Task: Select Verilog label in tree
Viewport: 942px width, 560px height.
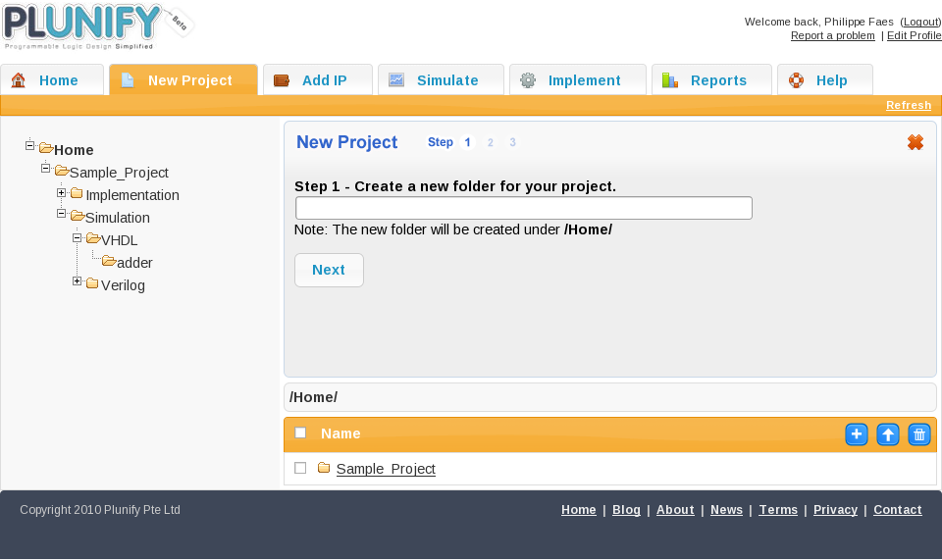Action: tap(123, 285)
